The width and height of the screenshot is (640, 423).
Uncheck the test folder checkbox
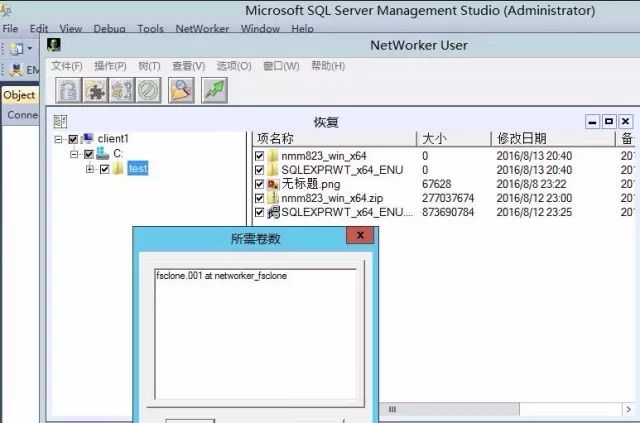coord(104,169)
